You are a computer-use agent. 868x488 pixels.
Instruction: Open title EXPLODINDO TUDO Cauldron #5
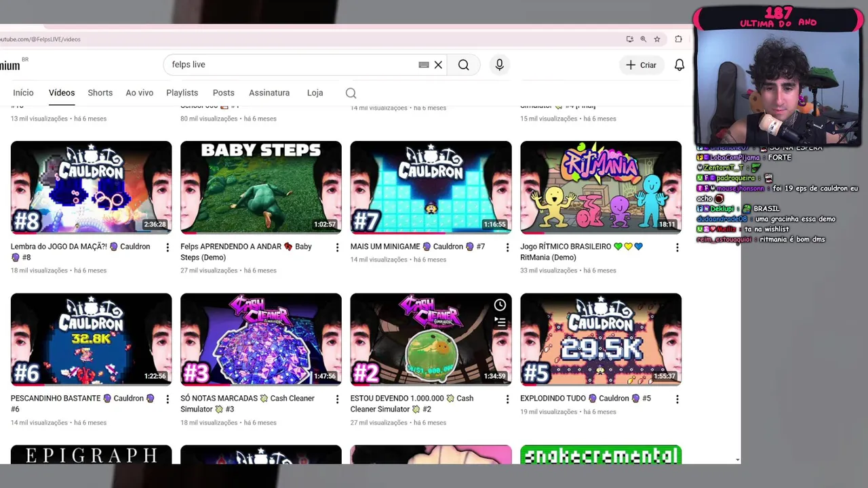586,399
